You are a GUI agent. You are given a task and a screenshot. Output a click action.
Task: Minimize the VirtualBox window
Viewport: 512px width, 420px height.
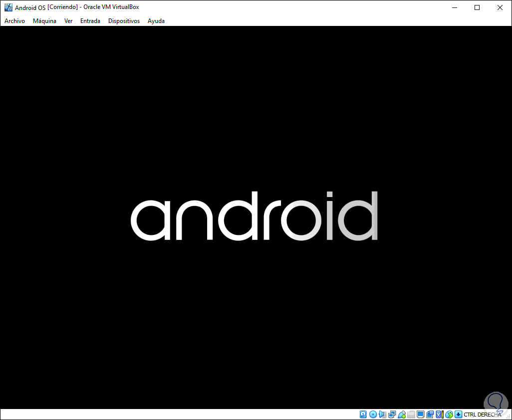point(454,7)
